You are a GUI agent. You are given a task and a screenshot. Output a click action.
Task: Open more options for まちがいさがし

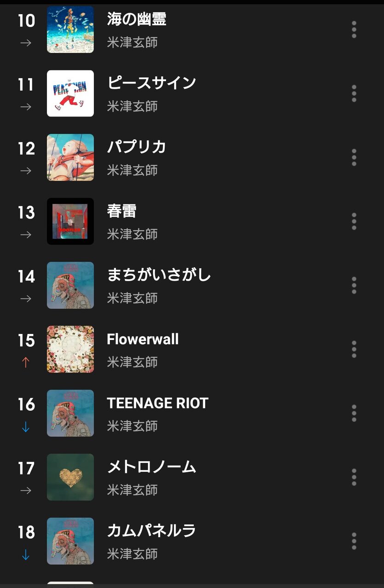354,285
